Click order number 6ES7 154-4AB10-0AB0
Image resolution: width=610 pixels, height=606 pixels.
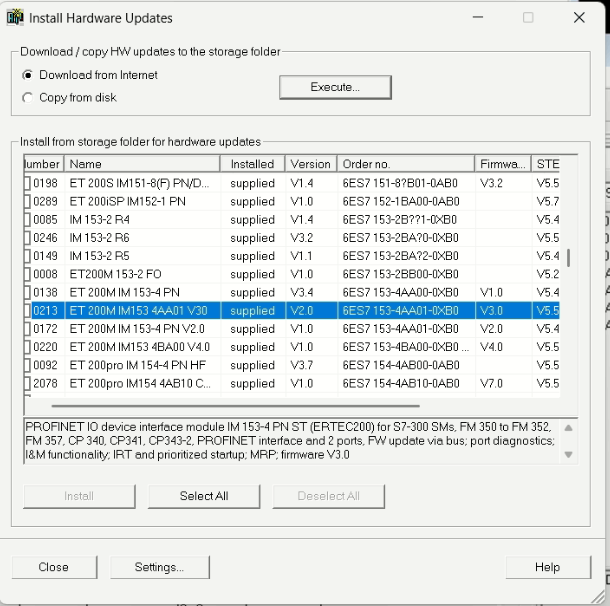(401, 384)
